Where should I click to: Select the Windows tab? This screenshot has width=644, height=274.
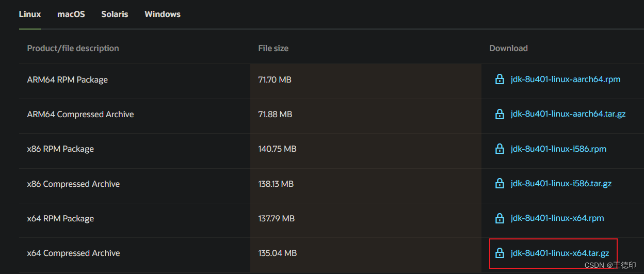coord(163,14)
